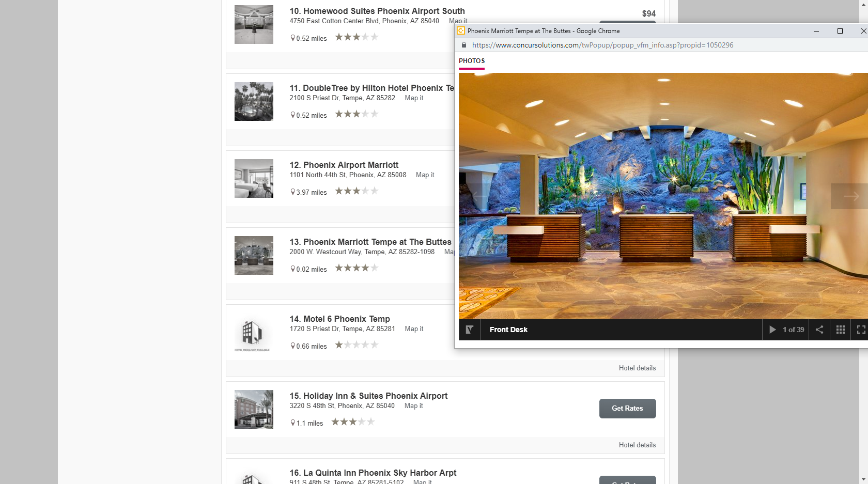Open the Phoenix Airport Marriott room thumbnail
Viewport: 868px width, 484px height.
[x=254, y=178]
